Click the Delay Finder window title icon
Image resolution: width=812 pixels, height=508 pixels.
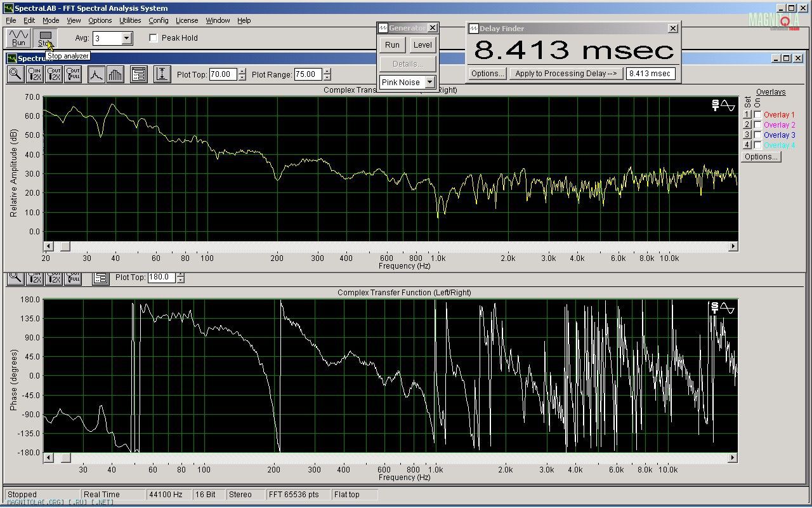click(x=473, y=29)
